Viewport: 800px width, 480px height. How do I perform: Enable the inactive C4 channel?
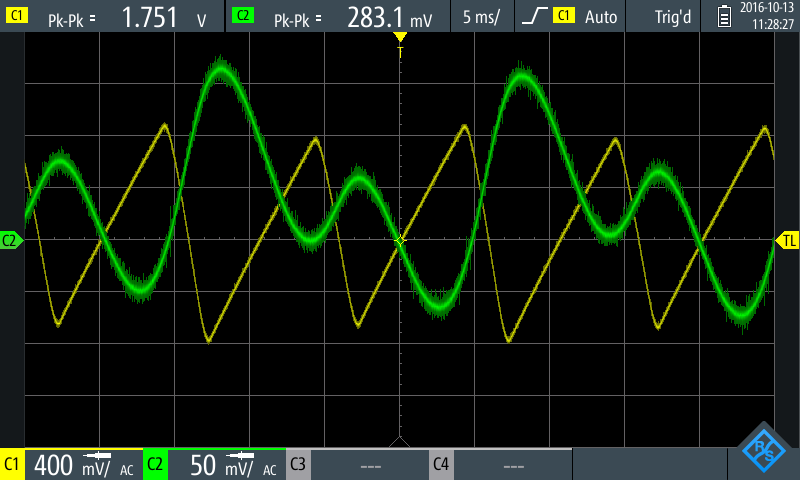point(441,466)
